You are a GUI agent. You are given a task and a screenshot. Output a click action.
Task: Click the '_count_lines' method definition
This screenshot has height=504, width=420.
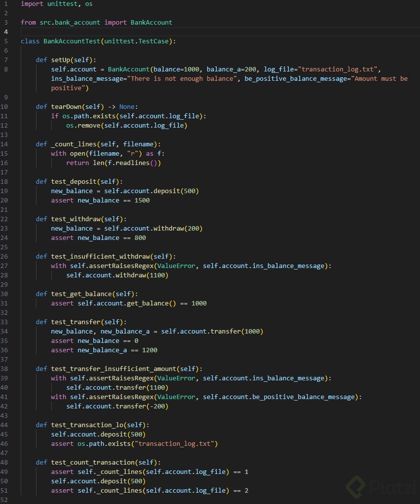pos(73,144)
